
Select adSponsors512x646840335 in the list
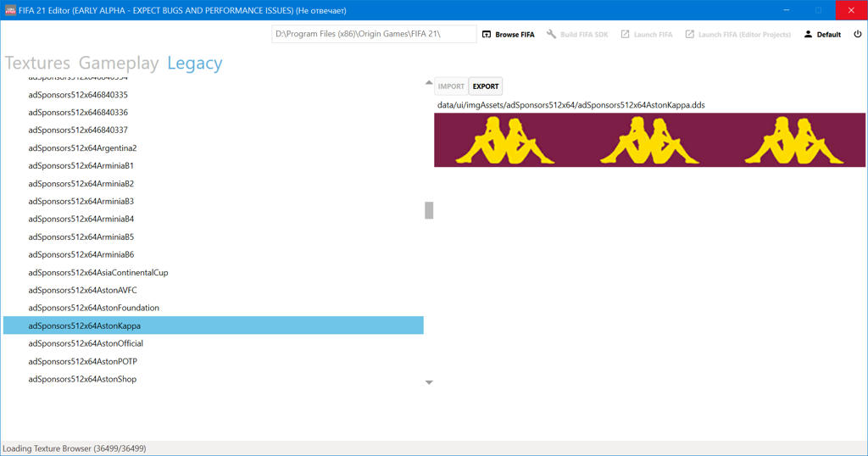click(x=78, y=95)
